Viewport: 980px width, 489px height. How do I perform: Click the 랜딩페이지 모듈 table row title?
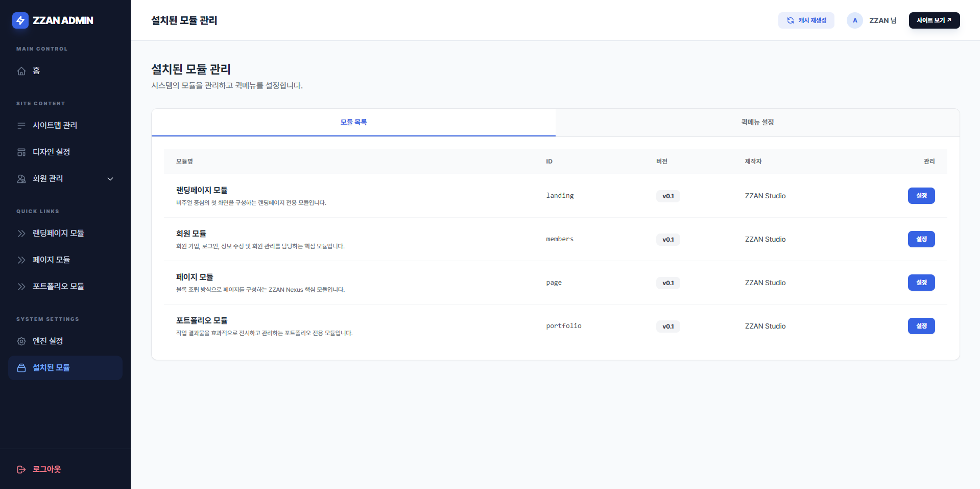point(202,190)
